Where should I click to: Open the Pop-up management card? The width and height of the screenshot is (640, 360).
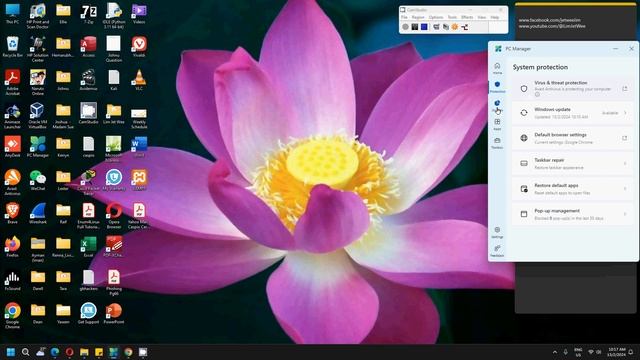point(573,214)
